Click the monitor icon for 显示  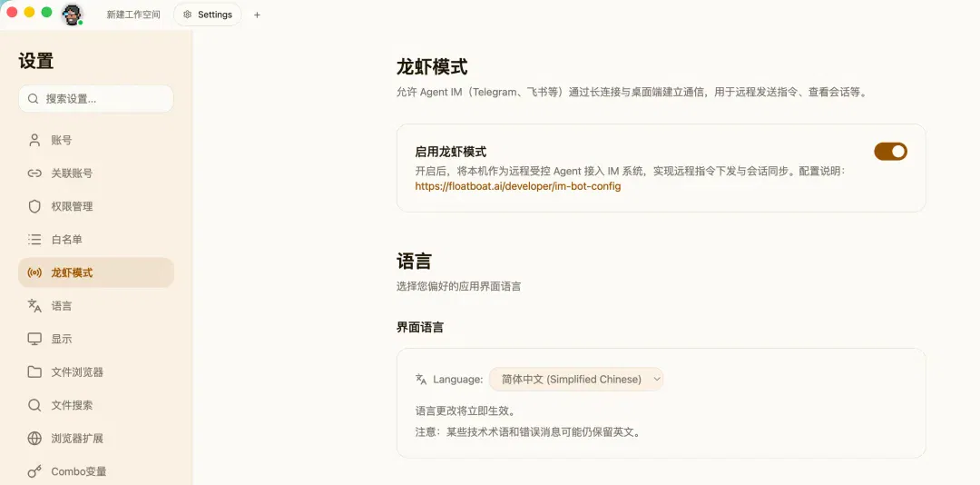click(x=34, y=339)
